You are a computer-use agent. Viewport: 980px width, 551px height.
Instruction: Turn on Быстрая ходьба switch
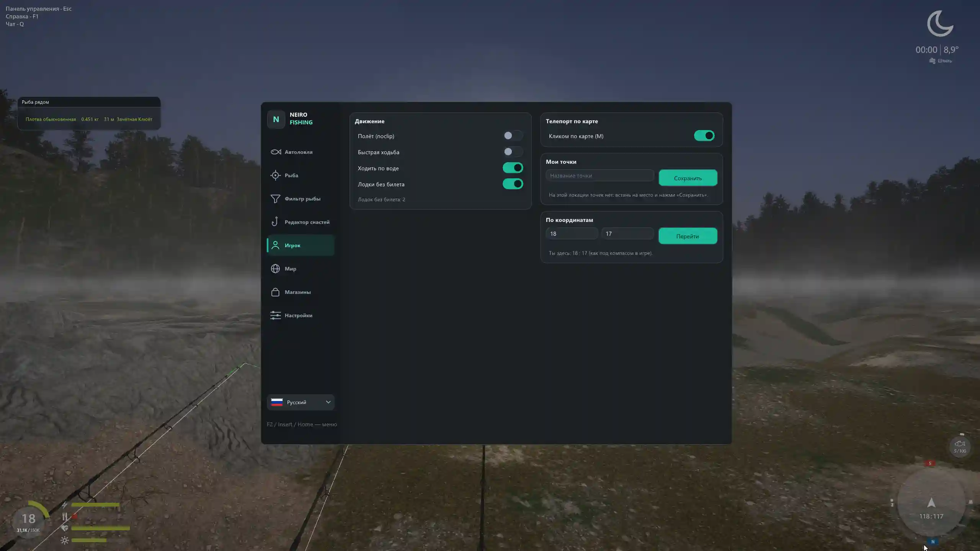[513, 152]
